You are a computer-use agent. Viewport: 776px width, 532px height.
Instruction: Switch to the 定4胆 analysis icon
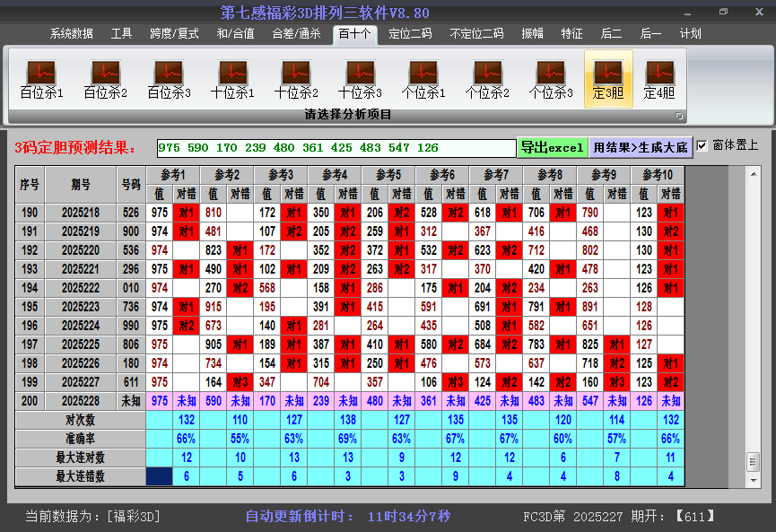659,79
